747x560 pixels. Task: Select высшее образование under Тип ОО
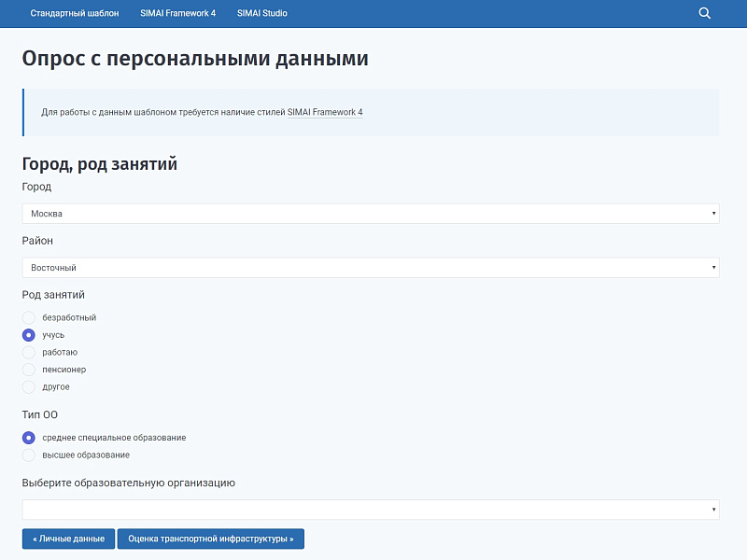(29, 455)
